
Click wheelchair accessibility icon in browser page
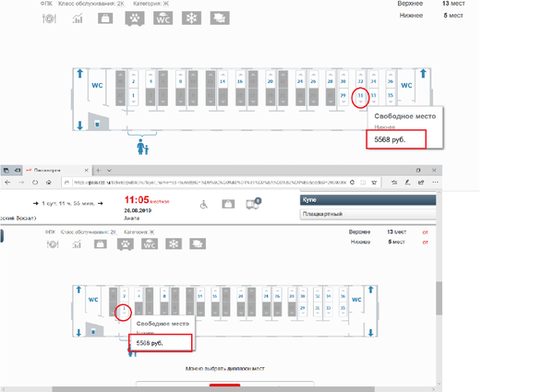point(204,204)
